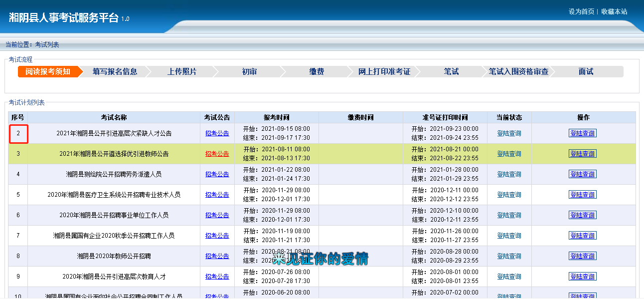This screenshot has width=644, height=300.
Task: Go to the 上传照片 step
Action: coord(182,72)
